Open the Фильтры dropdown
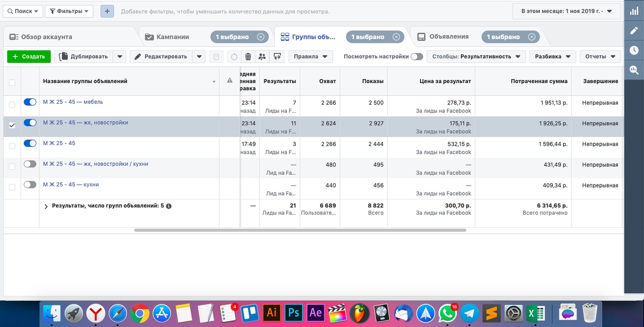 69,11
